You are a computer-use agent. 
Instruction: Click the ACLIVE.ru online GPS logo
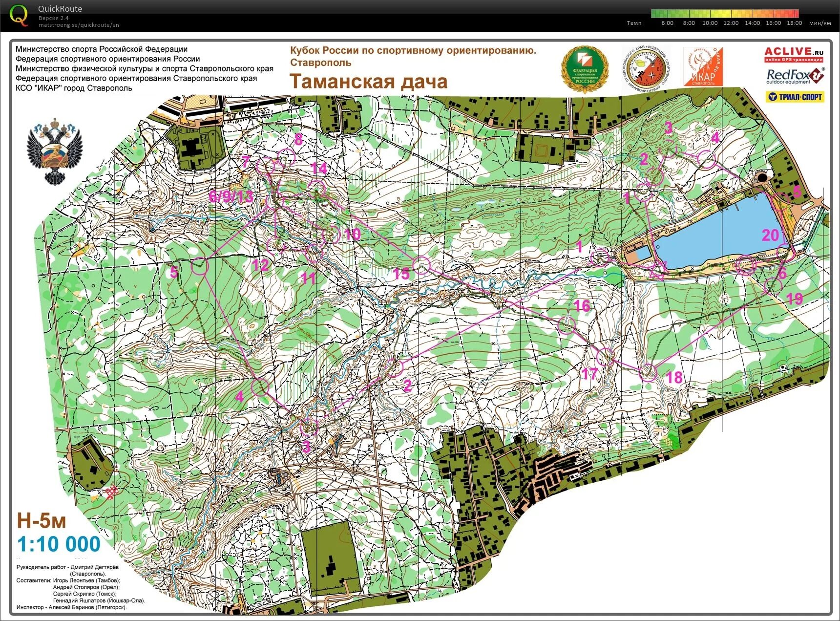point(794,54)
